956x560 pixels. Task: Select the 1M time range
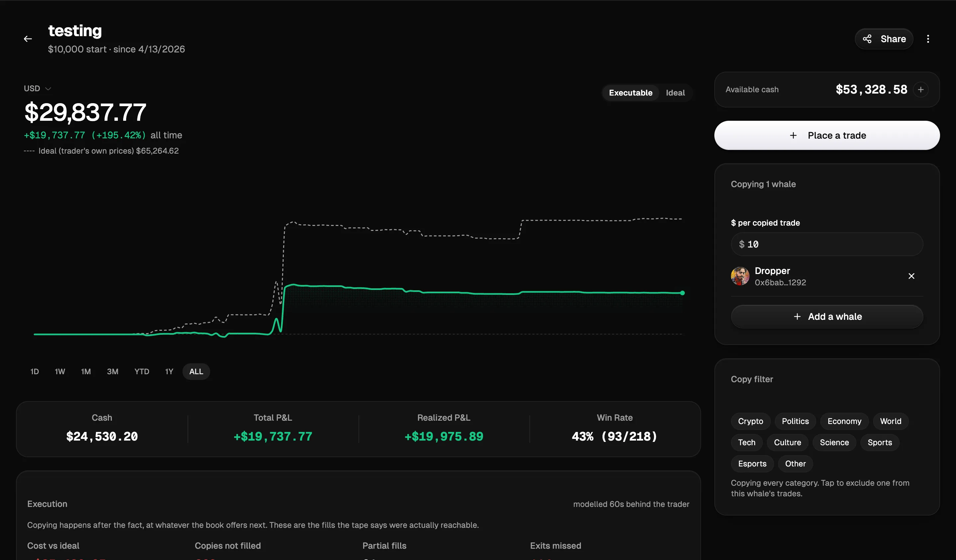pos(86,372)
